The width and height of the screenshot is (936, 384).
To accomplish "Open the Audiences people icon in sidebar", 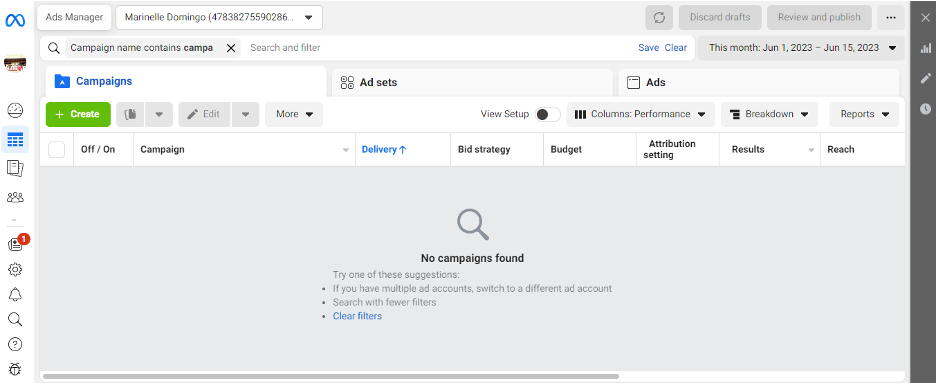I will point(15,197).
